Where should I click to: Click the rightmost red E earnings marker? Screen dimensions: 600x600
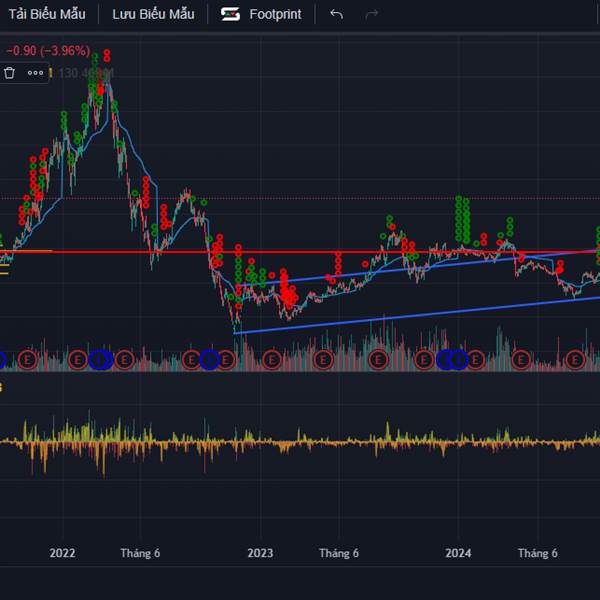pyautogui.click(x=574, y=359)
